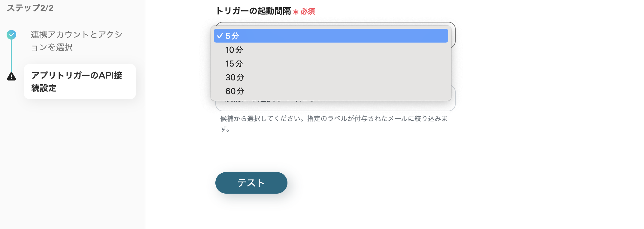Click the テスト button
Screen dimensions: 644x229
pos(251,183)
